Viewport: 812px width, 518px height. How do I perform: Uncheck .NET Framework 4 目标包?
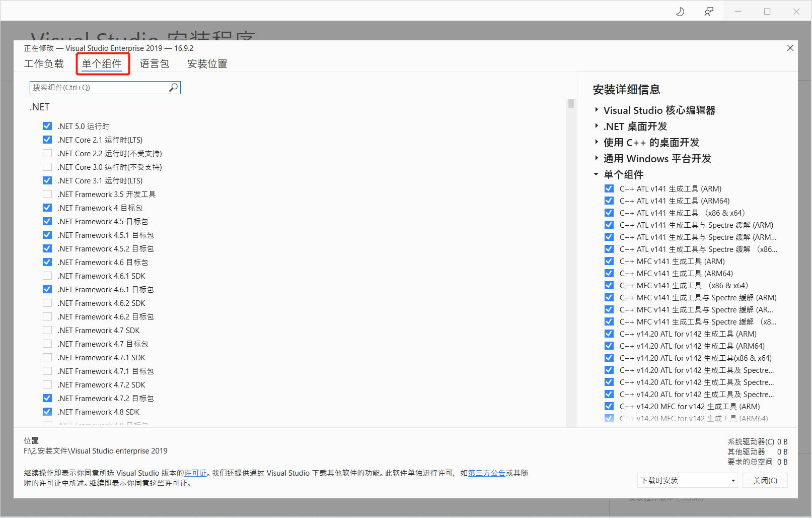tap(47, 208)
